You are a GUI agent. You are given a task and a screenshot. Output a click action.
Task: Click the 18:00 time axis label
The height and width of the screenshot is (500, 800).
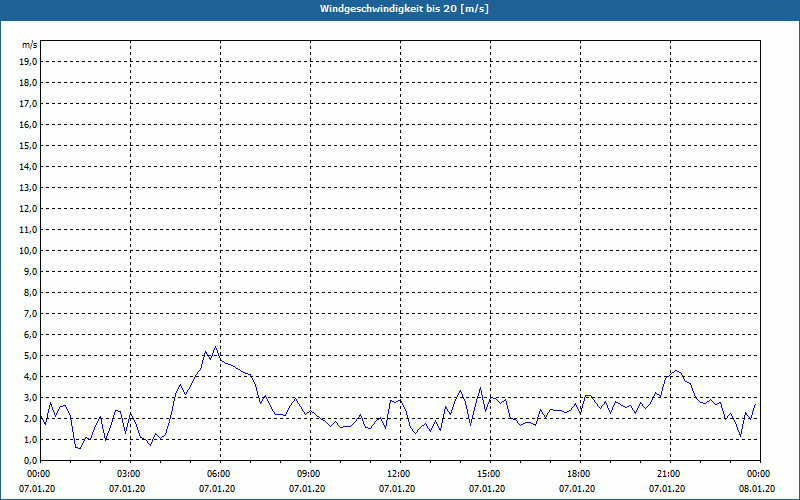point(578,474)
